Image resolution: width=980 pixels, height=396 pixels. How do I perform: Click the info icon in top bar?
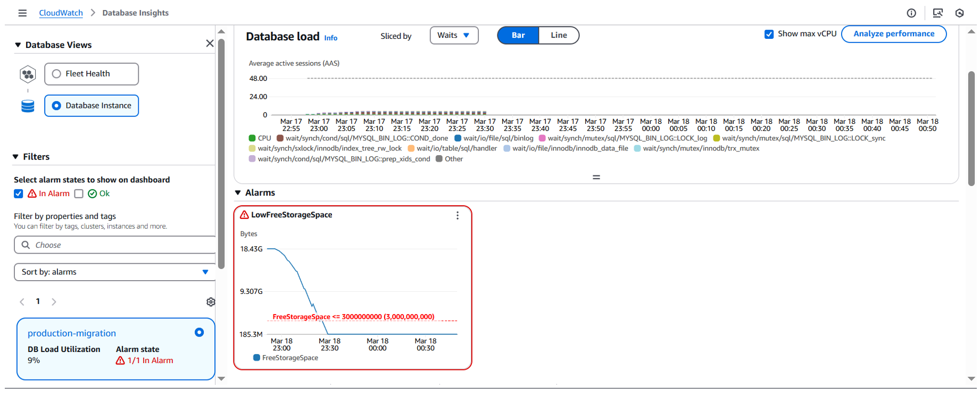pos(911,13)
